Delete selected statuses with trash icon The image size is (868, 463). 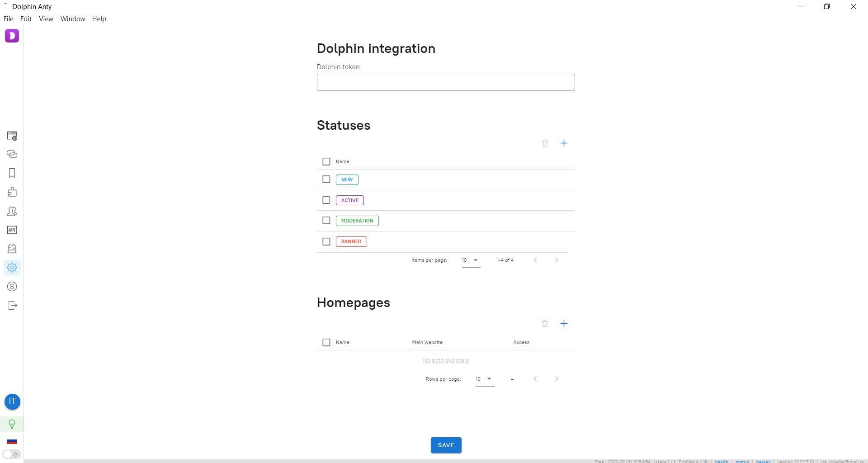point(545,143)
